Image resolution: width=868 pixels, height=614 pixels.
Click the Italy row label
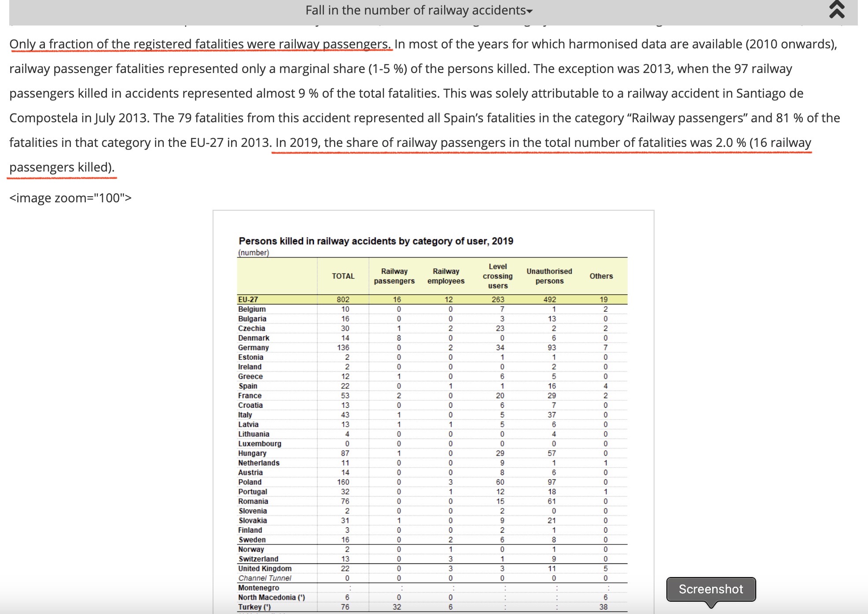[245, 415]
